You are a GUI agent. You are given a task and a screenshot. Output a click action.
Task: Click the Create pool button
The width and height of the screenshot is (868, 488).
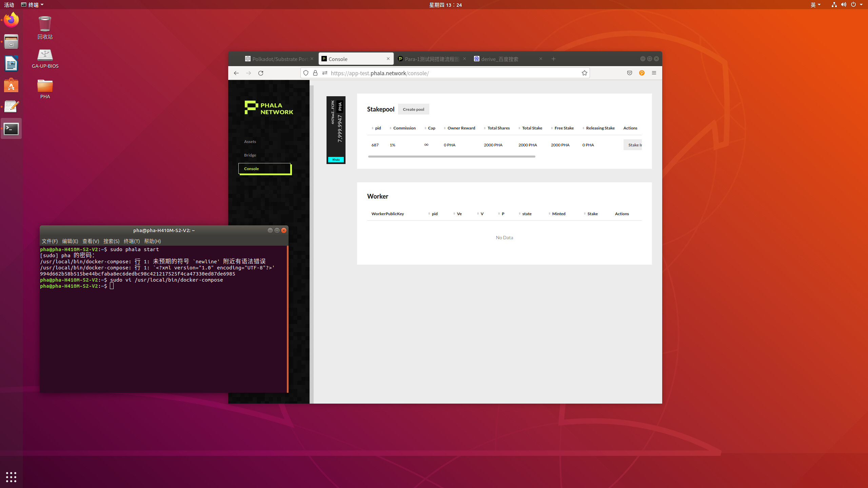(413, 109)
